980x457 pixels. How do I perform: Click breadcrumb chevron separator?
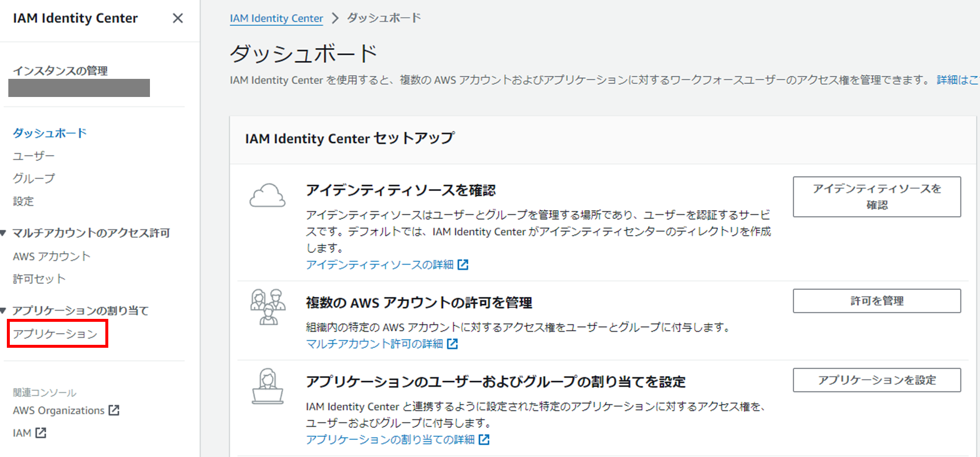tap(335, 18)
